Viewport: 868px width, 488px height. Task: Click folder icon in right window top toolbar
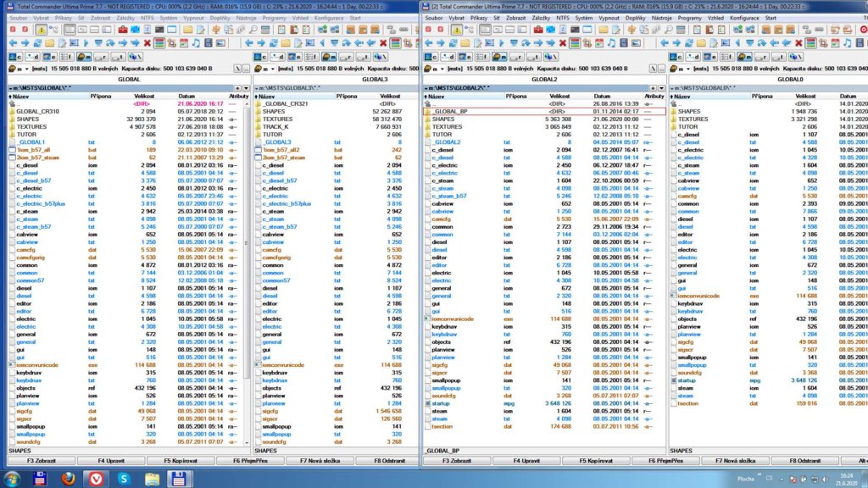click(x=603, y=30)
